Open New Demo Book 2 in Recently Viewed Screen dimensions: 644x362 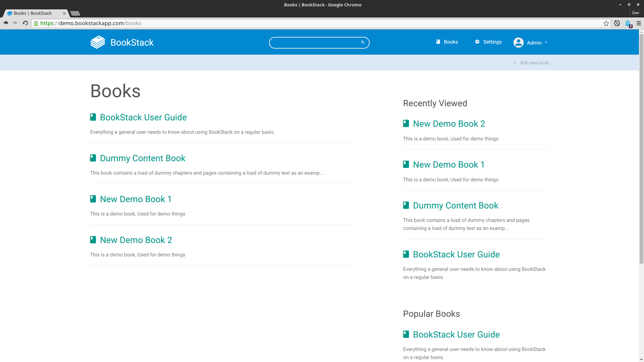pos(449,124)
